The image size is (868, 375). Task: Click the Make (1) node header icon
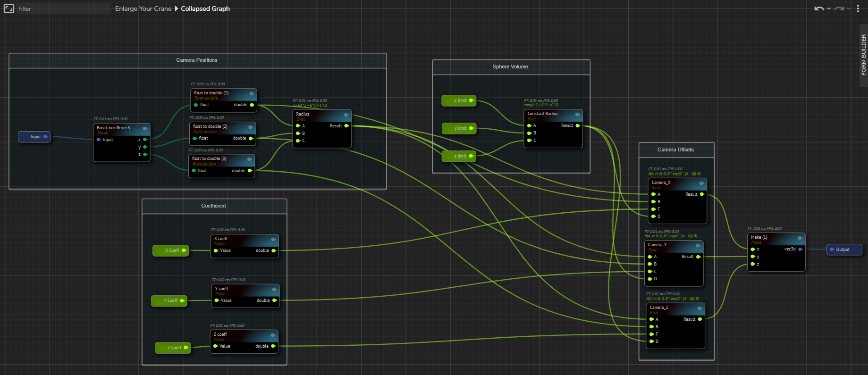point(800,238)
